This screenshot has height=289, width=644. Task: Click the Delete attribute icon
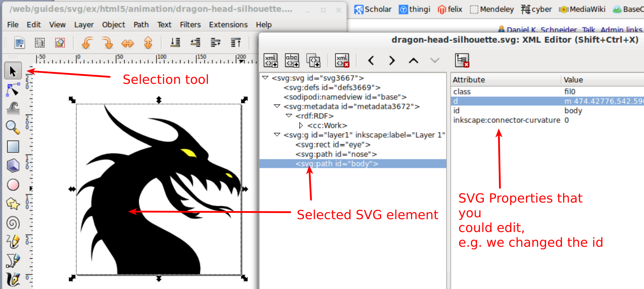(462, 60)
